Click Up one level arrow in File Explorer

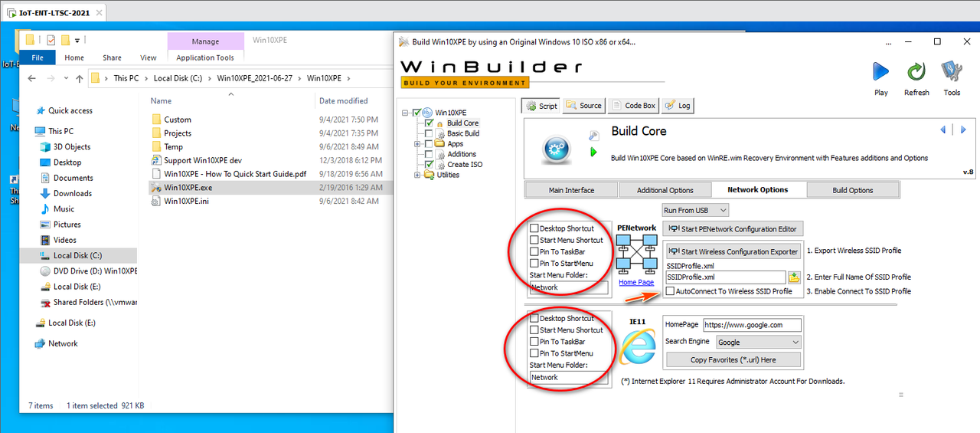pyautogui.click(x=79, y=78)
